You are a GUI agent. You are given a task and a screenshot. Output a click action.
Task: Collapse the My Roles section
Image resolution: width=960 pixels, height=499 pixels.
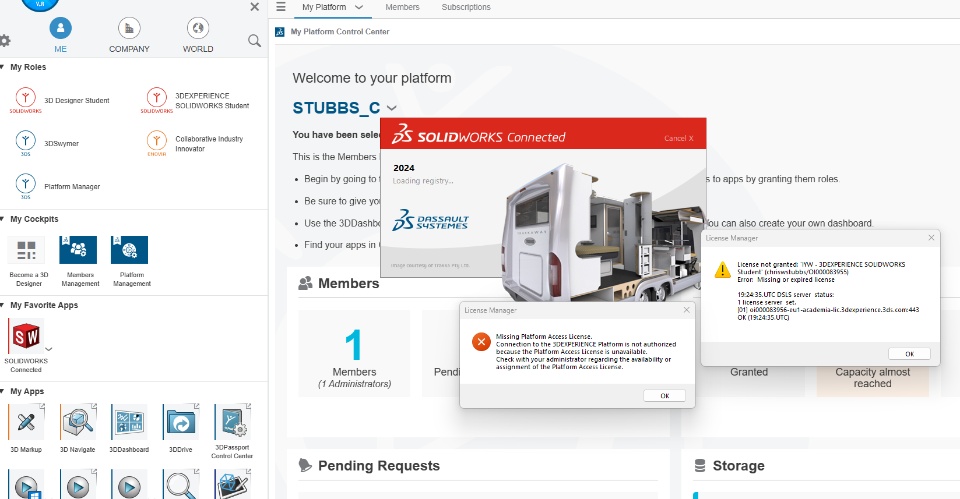pos(2,67)
